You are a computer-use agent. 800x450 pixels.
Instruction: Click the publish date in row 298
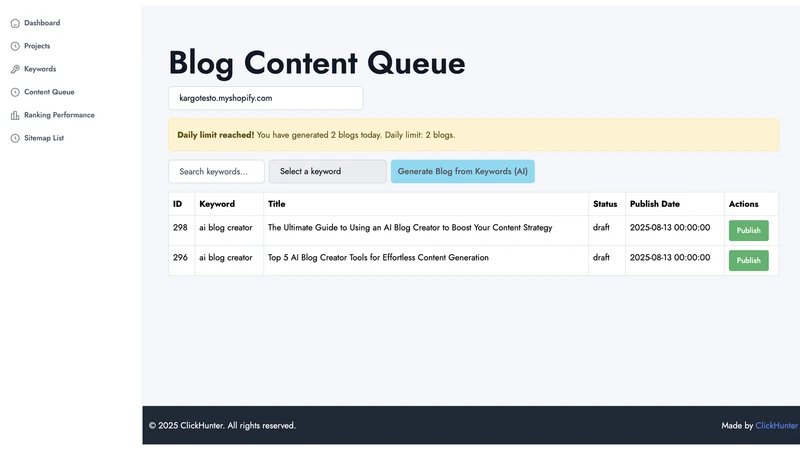click(x=670, y=228)
